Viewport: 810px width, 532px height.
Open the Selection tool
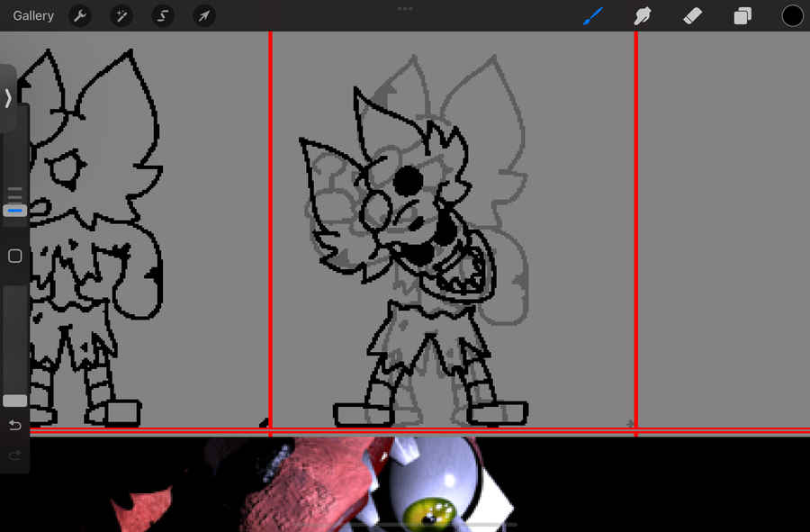(x=163, y=16)
